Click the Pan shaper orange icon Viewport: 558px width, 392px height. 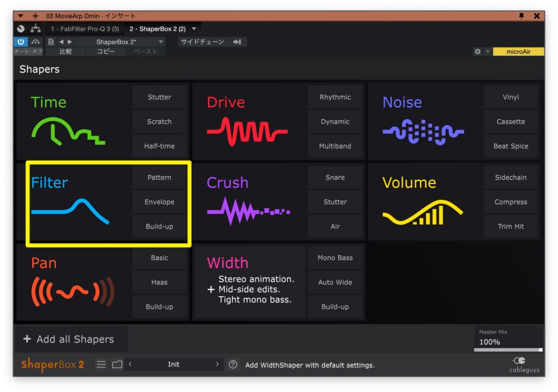72,292
